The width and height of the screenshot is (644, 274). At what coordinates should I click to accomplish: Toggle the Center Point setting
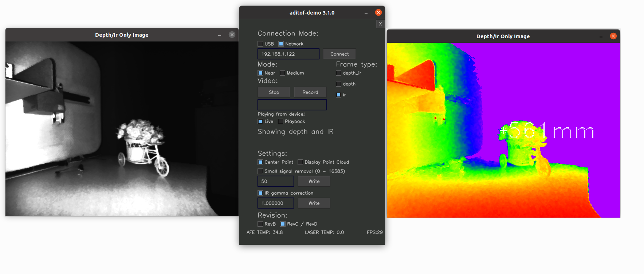(x=260, y=162)
